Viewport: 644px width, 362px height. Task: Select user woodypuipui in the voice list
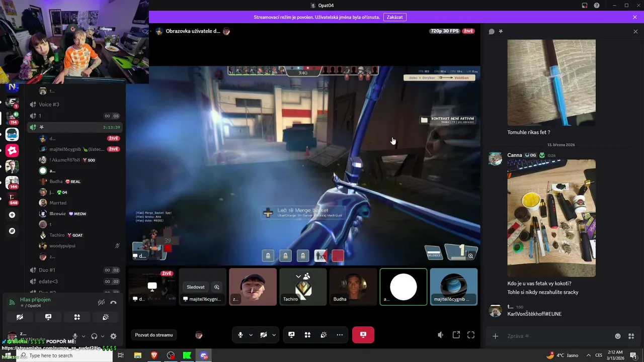tap(62, 246)
